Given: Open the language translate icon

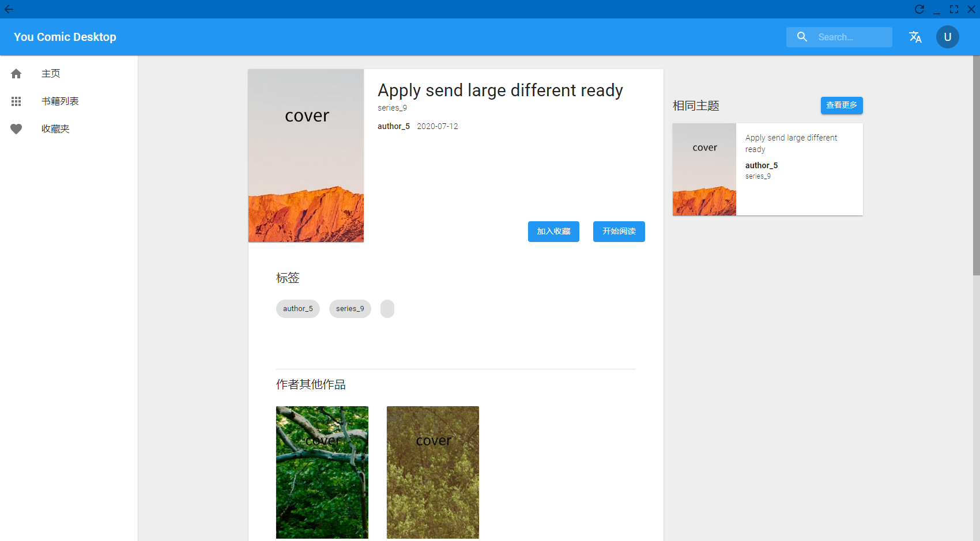Looking at the screenshot, I should [915, 37].
